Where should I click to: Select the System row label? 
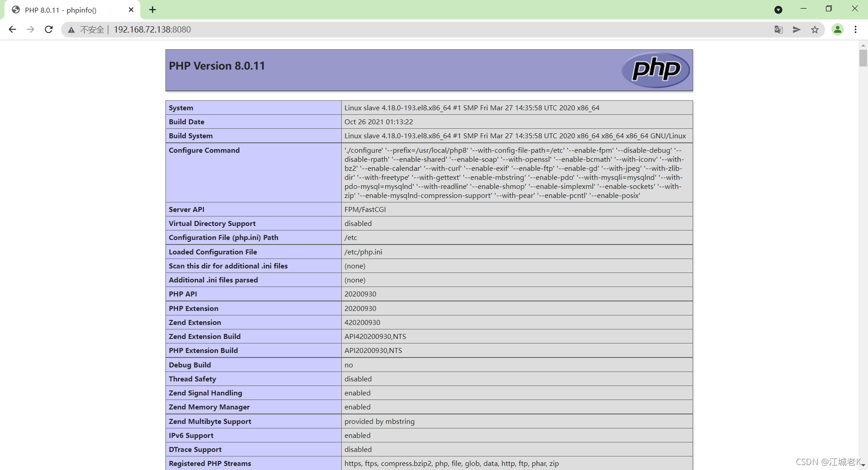click(181, 108)
